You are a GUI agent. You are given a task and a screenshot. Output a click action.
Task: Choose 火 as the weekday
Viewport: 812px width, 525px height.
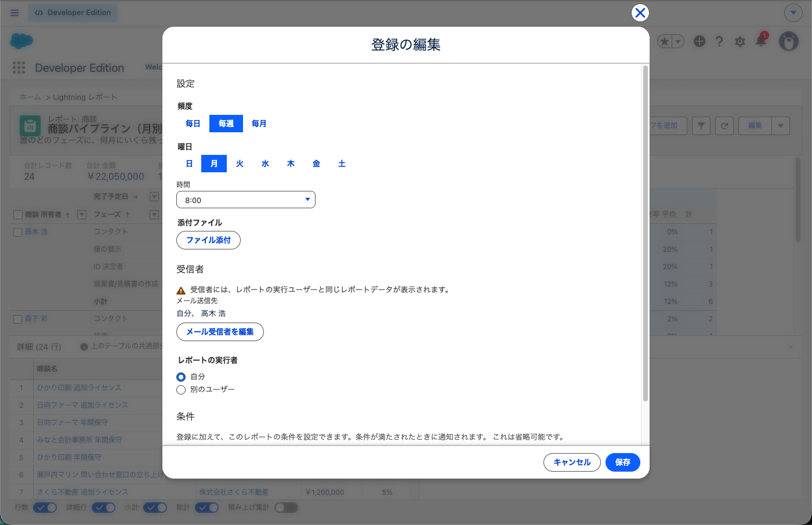tap(240, 164)
